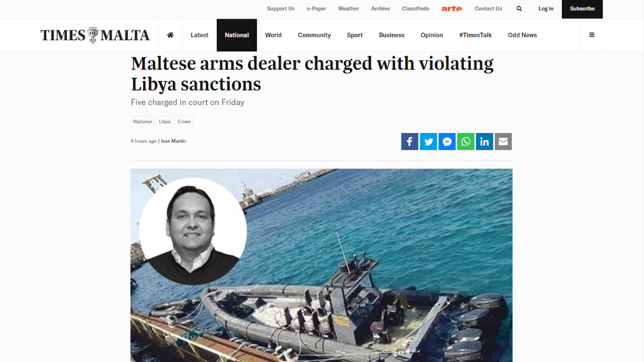Open the arte partner link
Screen dimensions: 644x362
(452, 9)
